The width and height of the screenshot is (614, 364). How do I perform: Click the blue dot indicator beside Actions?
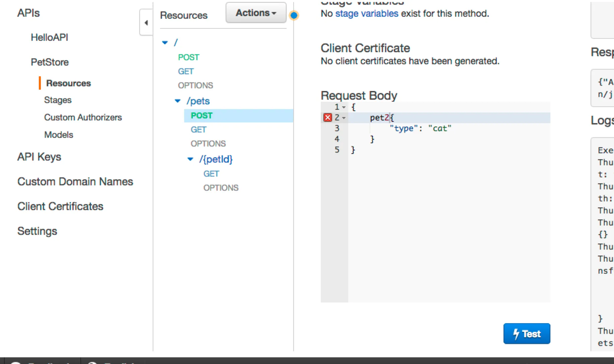click(294, 15)
